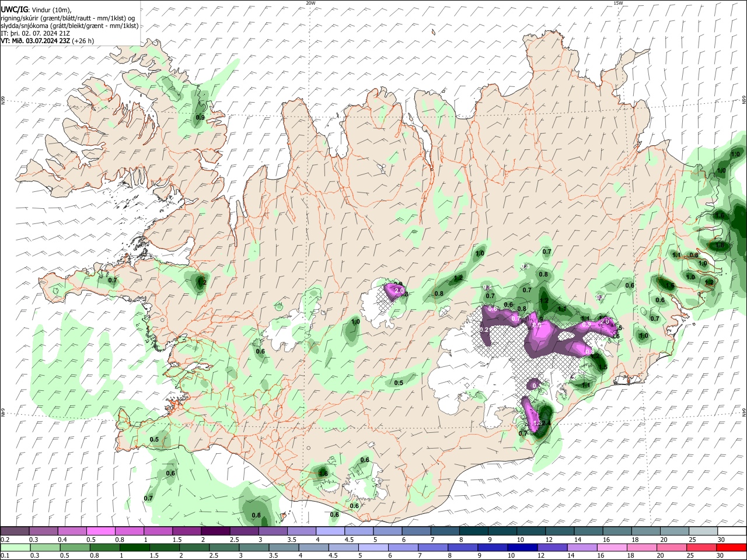The image size is (747, 560).
Task: Click the 'slydda/snjókoma' legend description line
Action: pos(69,26)
